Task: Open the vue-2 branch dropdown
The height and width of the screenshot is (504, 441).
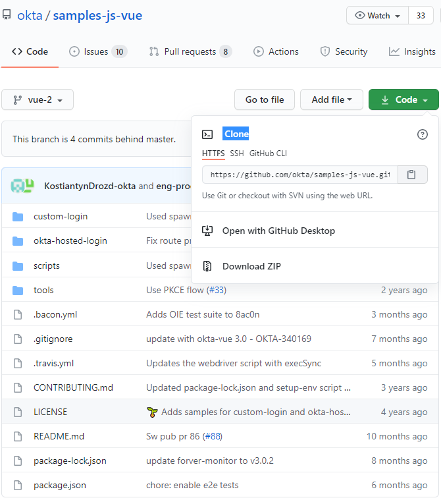Action: click(38, 99)
